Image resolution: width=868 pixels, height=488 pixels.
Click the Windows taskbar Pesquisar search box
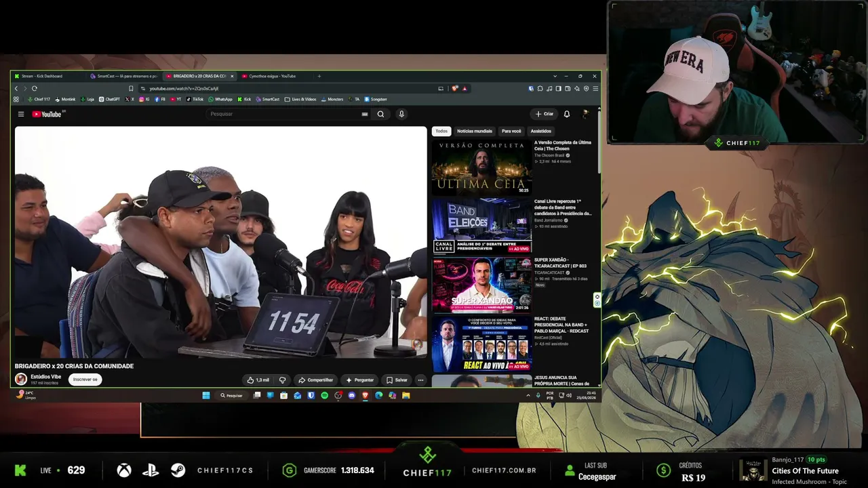(231, 395)
